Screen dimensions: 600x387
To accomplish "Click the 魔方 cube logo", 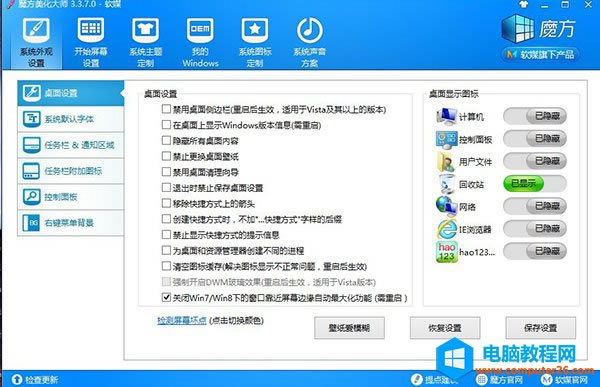I will click(518, 28).
